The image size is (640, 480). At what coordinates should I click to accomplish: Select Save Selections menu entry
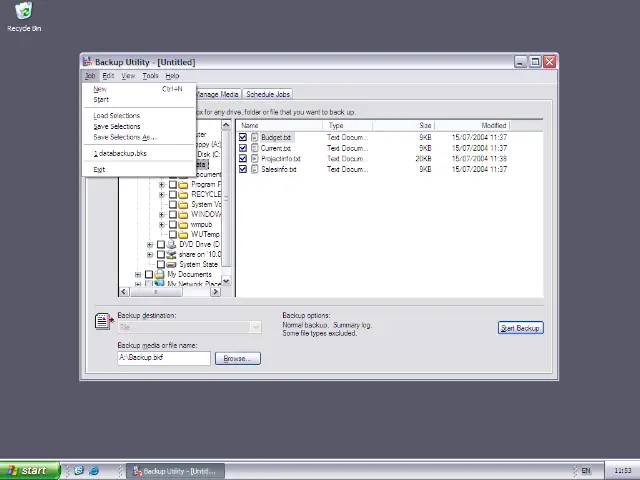138,127
